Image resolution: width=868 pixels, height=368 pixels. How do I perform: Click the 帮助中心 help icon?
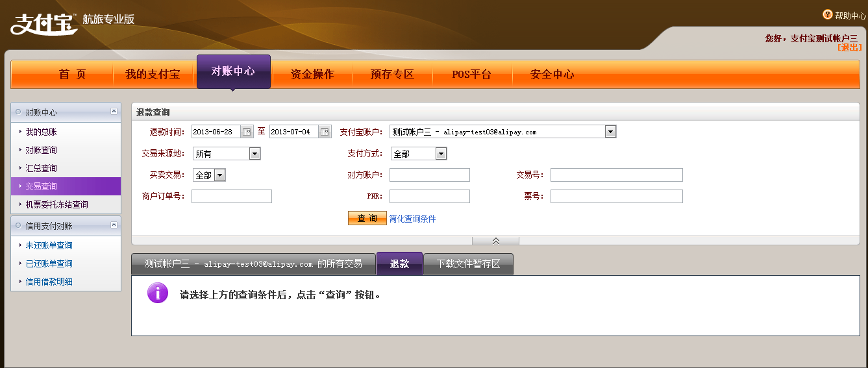point(828,15)
